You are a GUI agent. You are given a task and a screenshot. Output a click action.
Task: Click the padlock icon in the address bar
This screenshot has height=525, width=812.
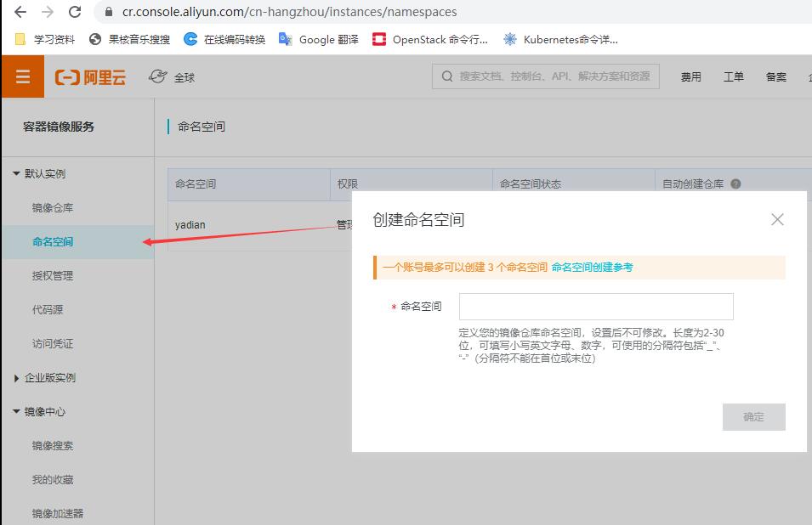point(109,11)
